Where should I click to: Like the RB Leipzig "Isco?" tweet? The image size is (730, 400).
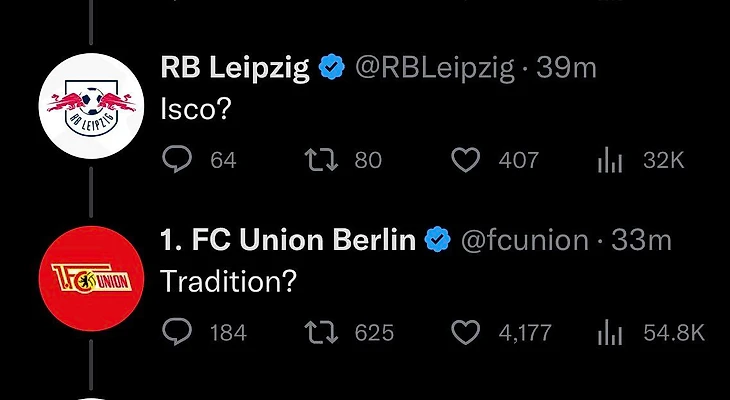tap(466, 160)
